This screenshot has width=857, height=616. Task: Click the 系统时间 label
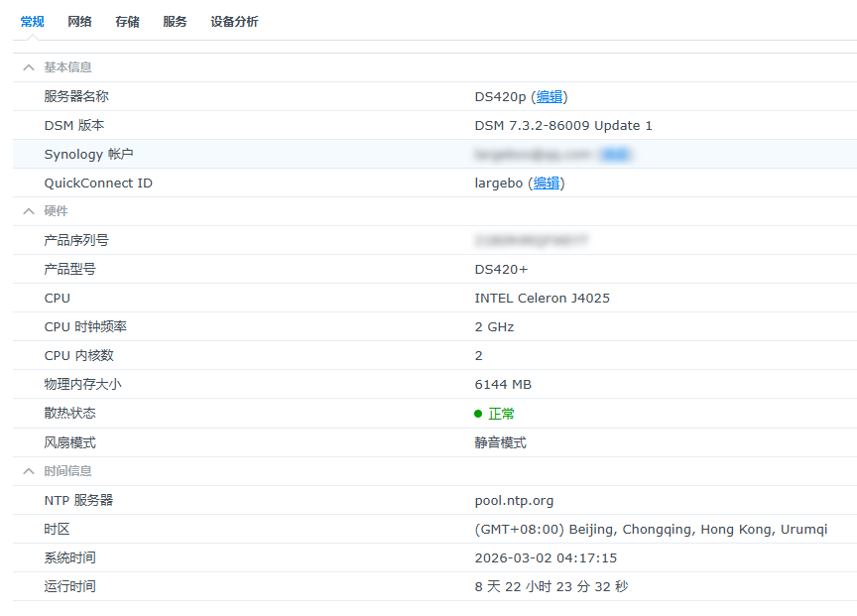tap(70, 558)
